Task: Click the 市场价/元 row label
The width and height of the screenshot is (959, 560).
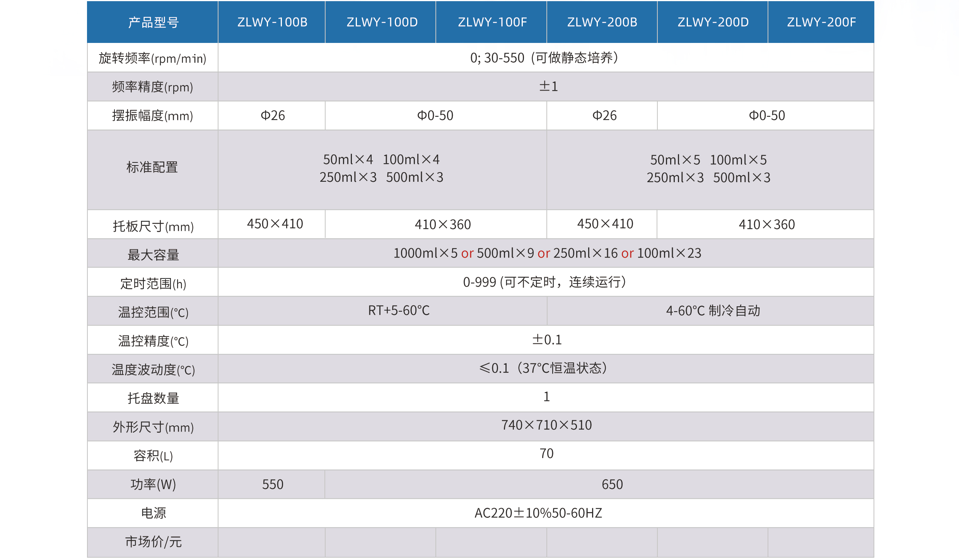Action: click(153, 542)
